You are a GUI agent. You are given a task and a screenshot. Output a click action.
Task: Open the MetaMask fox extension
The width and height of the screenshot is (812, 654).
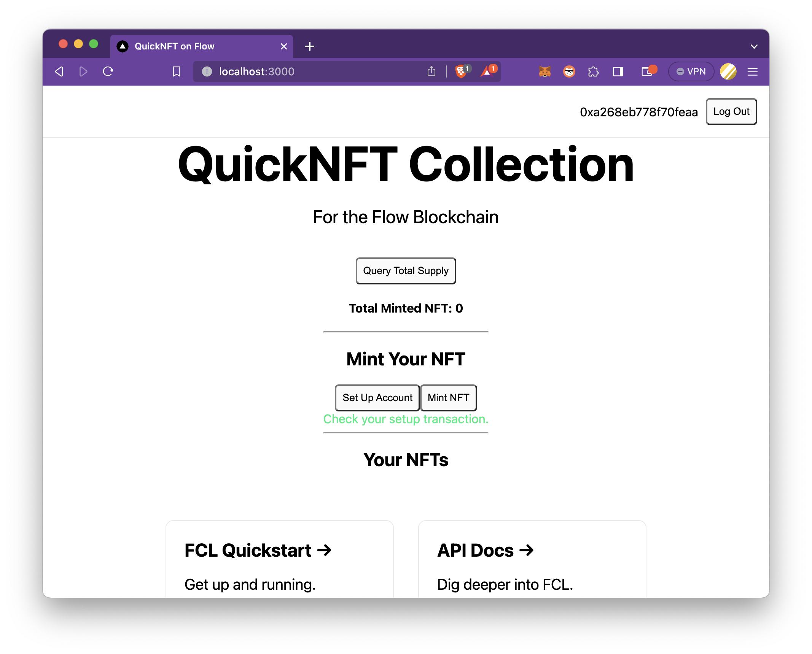(x=545, y=71)
